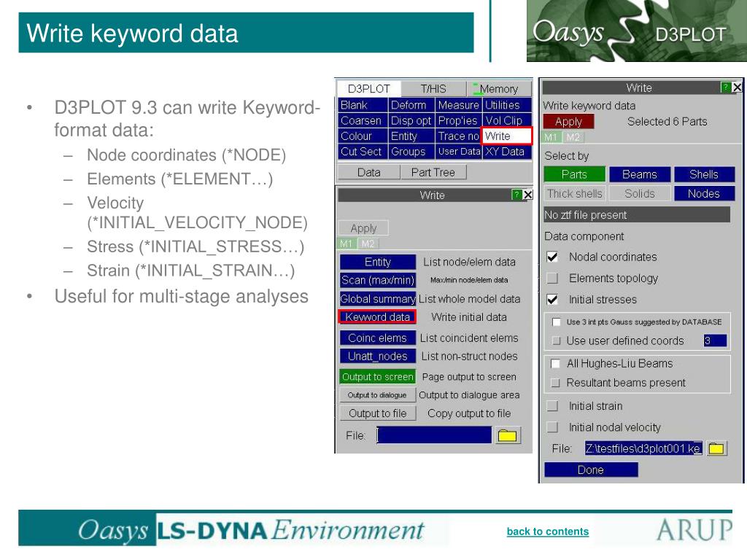Click Coinc elems button

coord(378,338)
